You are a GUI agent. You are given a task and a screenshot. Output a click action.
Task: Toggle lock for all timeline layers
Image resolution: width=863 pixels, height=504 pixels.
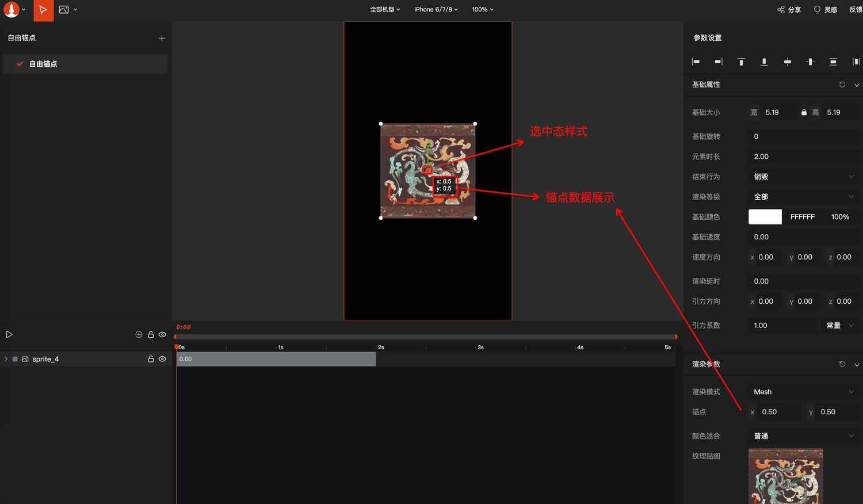[x=151, y=334]
